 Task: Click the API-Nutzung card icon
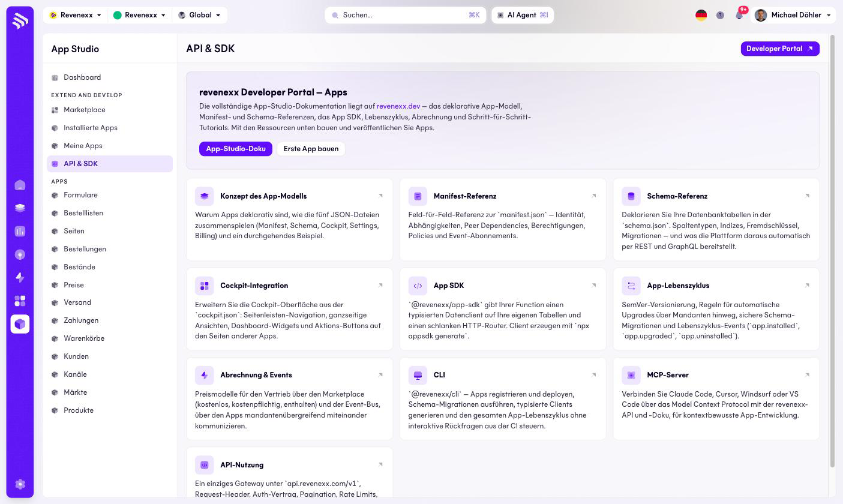point(205,465)
